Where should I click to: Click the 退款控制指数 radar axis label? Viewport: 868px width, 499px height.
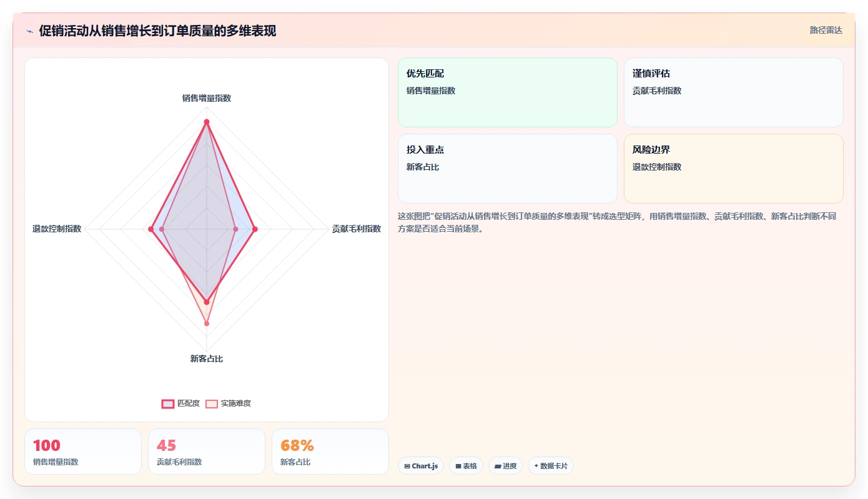point(57,229)
